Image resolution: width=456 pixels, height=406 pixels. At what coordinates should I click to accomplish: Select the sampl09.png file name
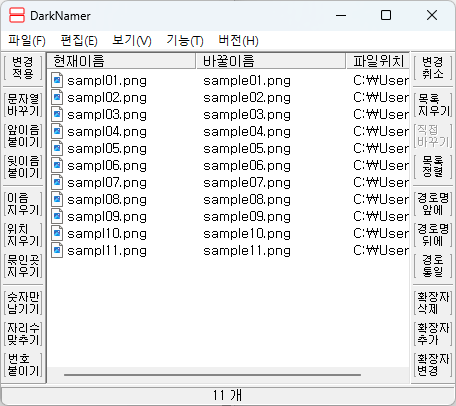[x=107, y=217]
